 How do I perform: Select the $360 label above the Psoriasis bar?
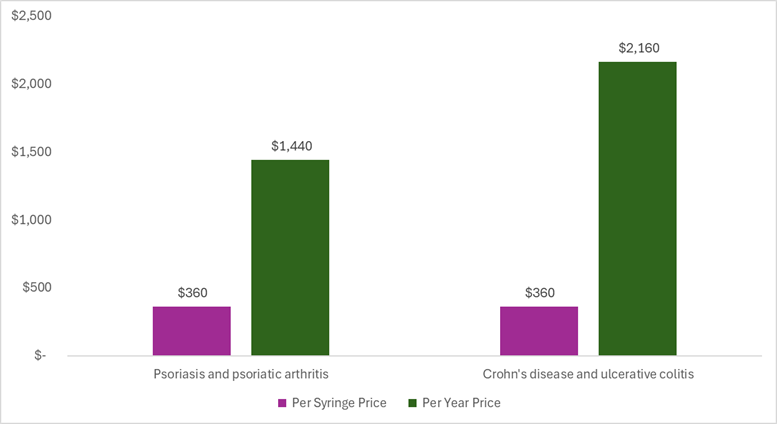click(193, 293)
